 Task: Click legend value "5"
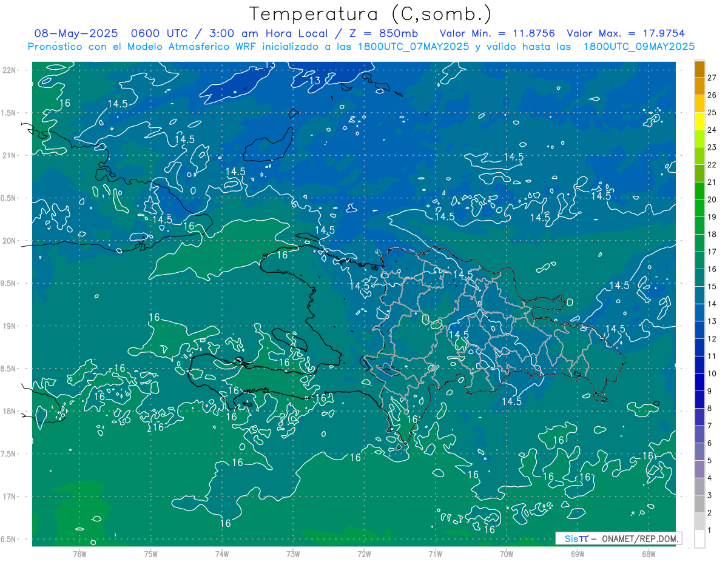[710, 461]
